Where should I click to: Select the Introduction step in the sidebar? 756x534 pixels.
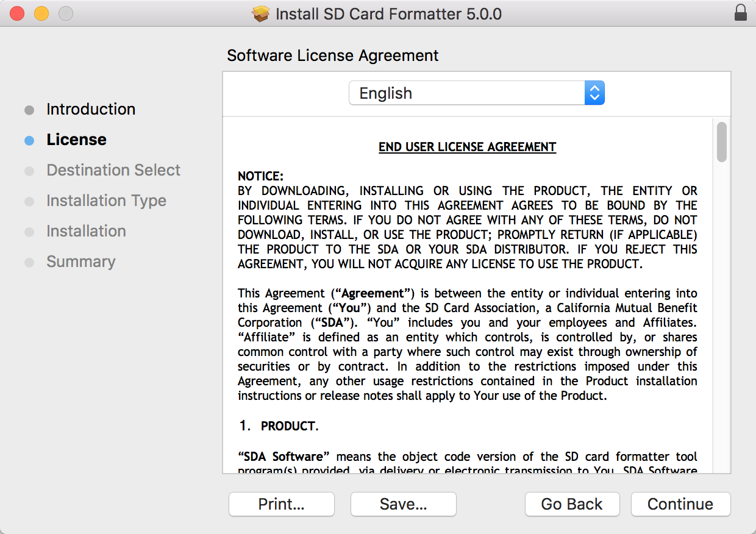click(91, 109)
